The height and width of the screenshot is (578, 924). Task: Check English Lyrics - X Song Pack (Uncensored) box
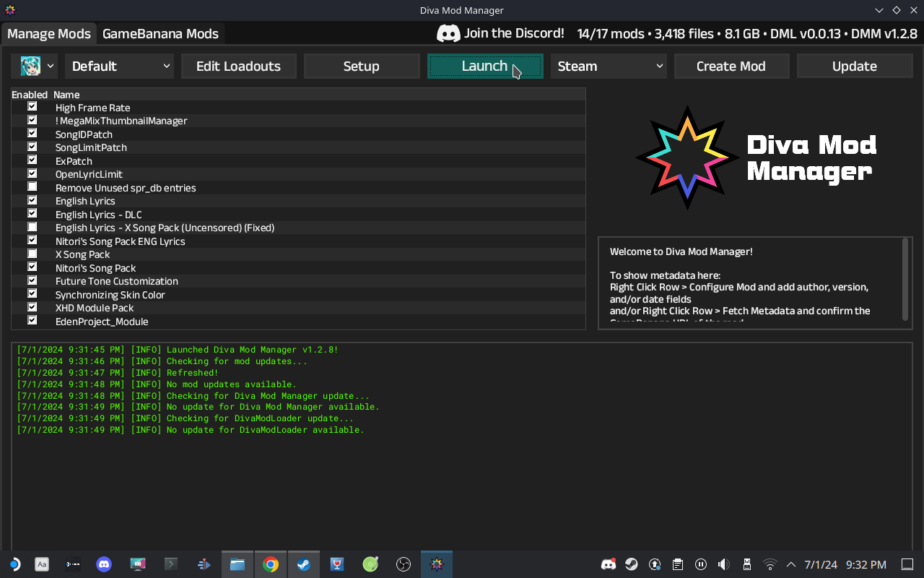point(32,227)
